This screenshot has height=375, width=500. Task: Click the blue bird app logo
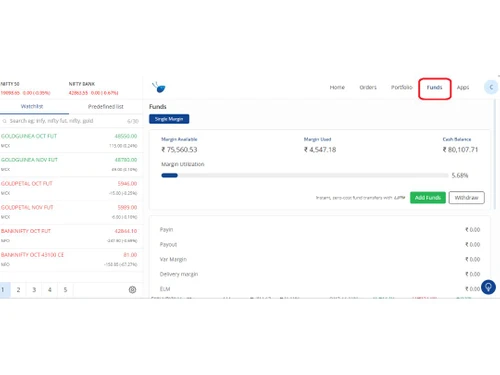pos(159,87)
